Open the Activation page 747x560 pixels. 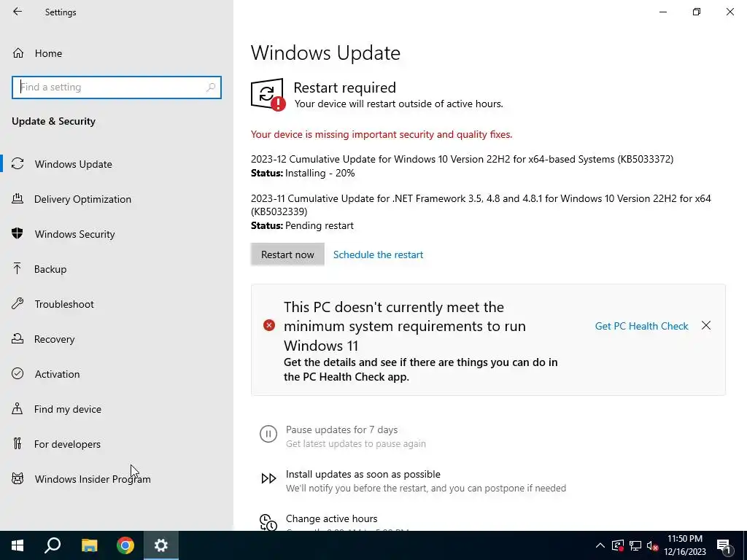[x=117, y=374]
